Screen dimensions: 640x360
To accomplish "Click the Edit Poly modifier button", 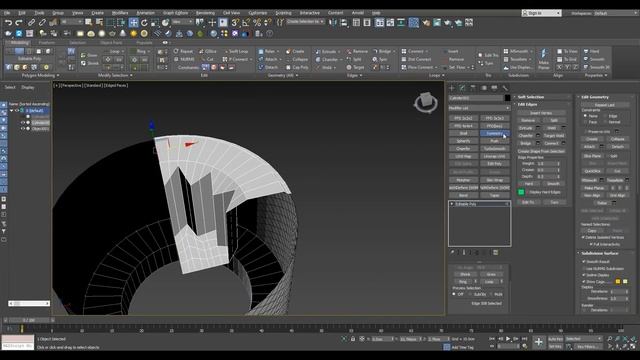I will tap(495, 164).
